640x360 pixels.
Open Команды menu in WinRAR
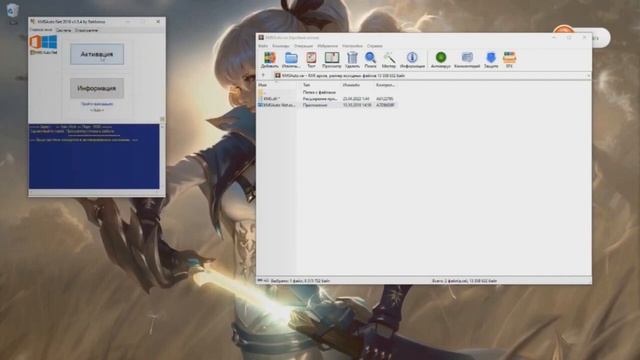pyautogui.click(x=281, y=46)
